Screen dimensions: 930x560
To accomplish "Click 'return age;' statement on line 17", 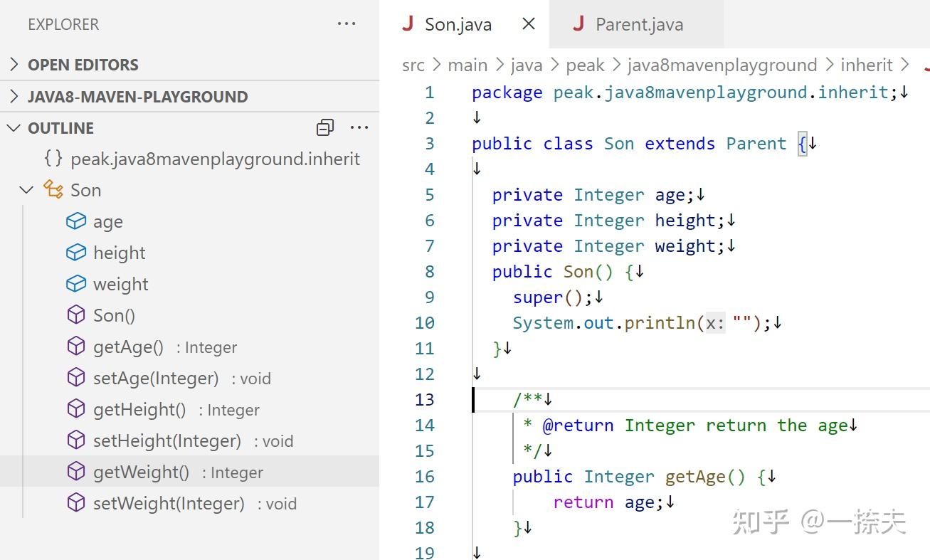I will coord(608,502).
